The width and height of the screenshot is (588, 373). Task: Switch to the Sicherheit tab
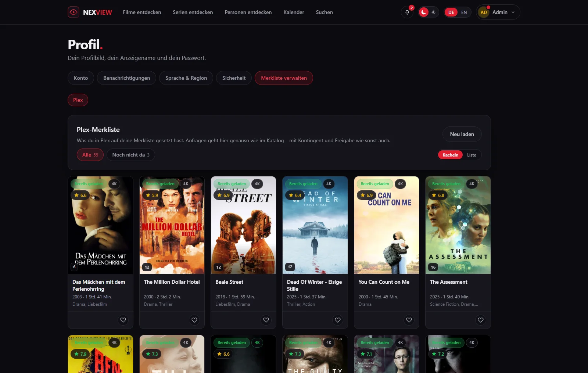(234, 78)
